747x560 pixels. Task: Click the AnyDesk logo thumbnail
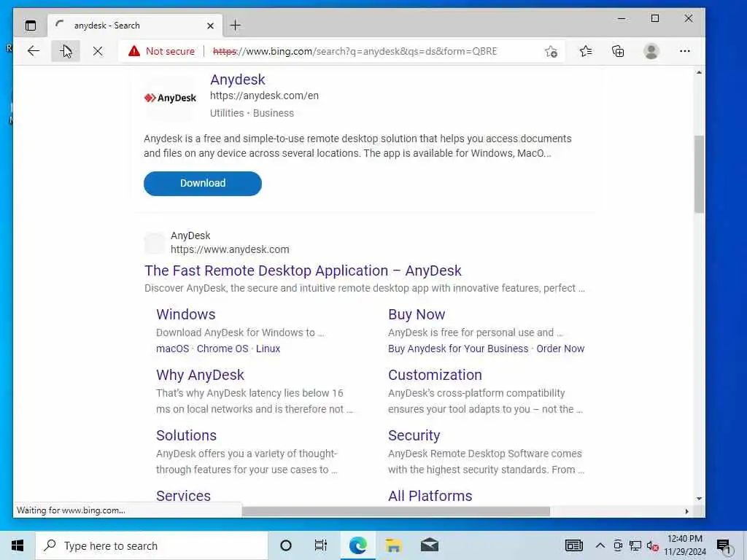[x=170, y=98]
